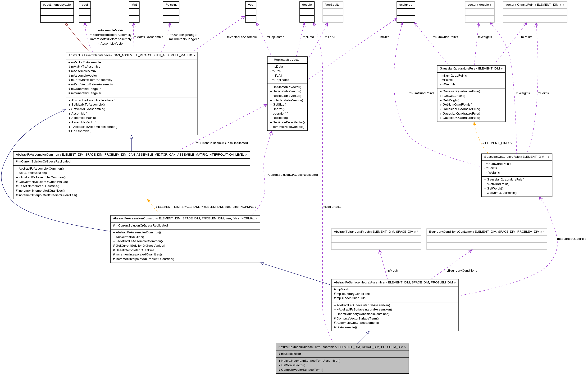Click the AbstractFeSurfaceIntegralAssembler class header
The height and width of the screenshot is (375, 588).
click(x=394, y=282)
